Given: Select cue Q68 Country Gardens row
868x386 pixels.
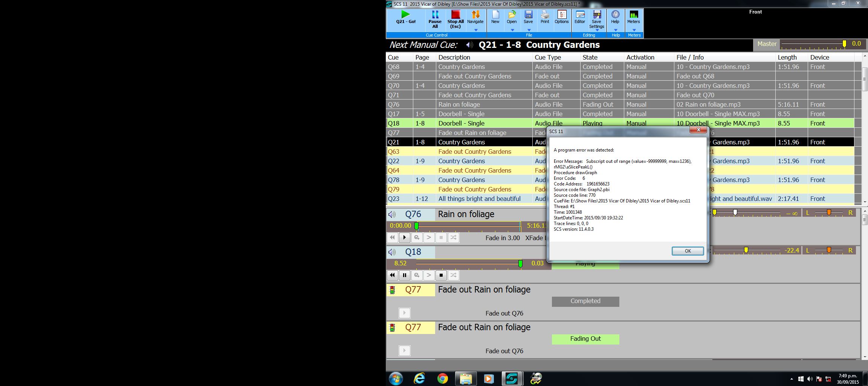Looking at the screenshot, I should click(461, 67).
